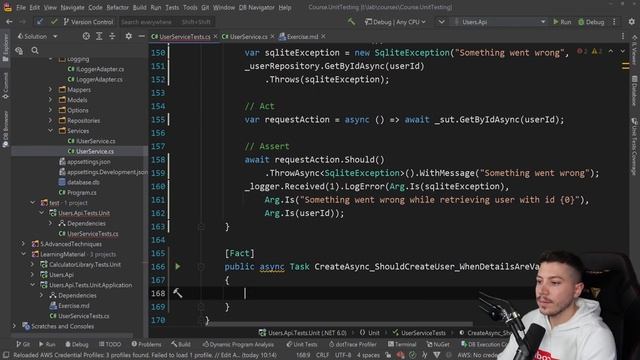Open the Unit Tests tool window
640x360 pixels.
pyautogui.click(x=301, y=344)
